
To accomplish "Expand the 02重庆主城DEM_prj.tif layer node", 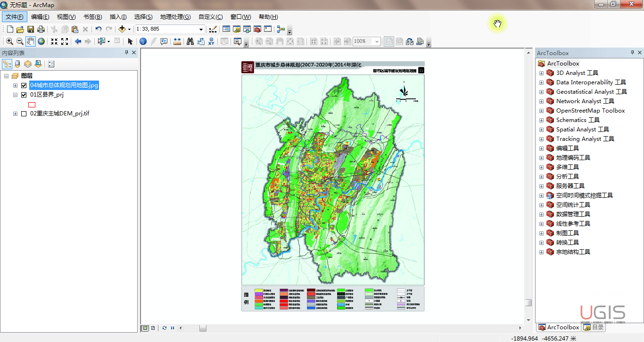I will [x=16, y=114].
